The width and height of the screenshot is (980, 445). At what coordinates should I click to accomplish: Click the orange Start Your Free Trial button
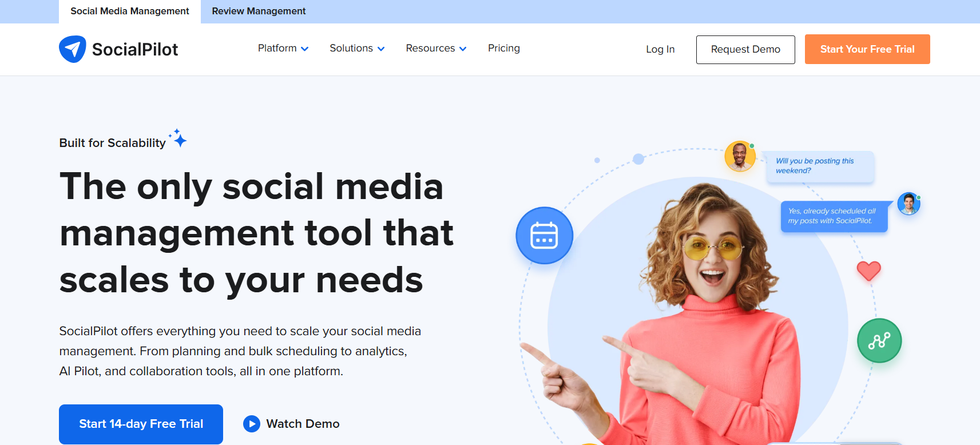point(867,49)
